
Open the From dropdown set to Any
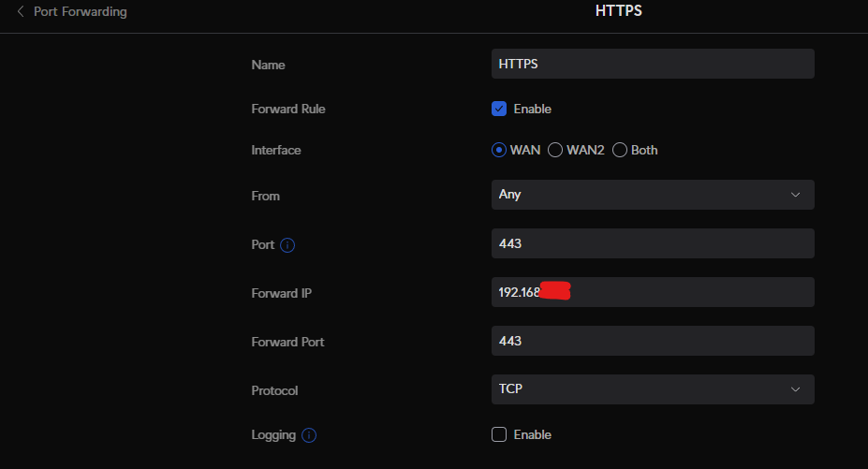click(653, 195)
